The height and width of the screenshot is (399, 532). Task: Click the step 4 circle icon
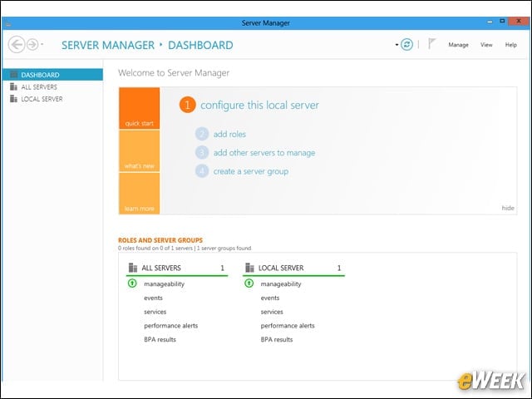point(202,171)
